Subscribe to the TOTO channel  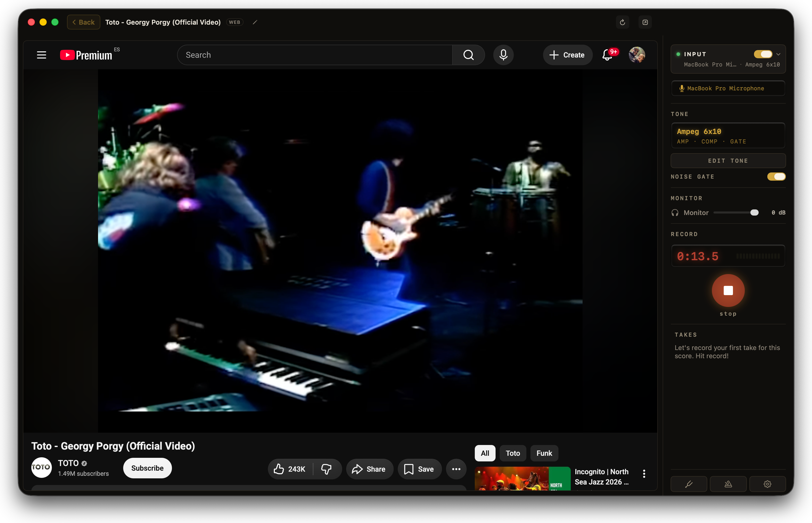[x=147, y=468]
